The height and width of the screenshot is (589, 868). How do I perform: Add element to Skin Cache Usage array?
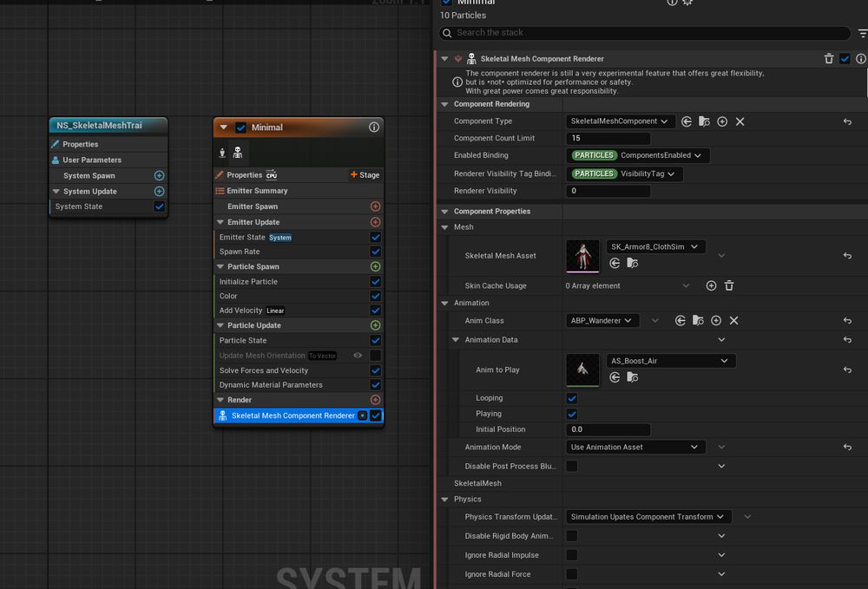click(x=711, y=285)
